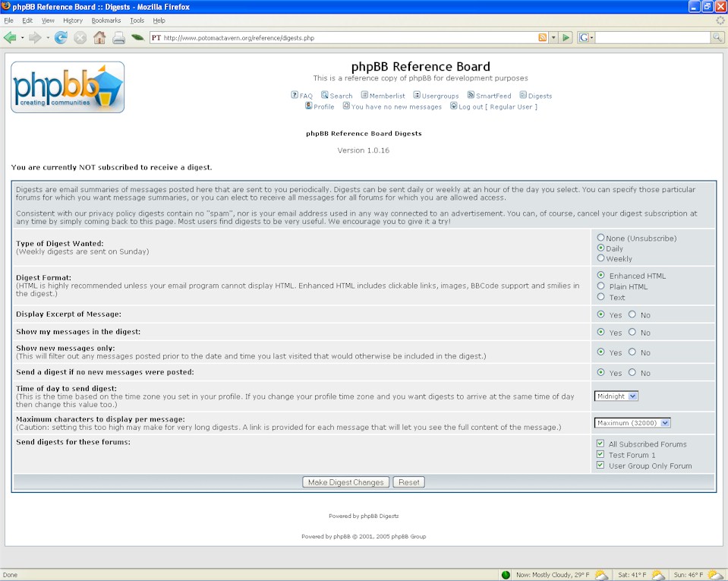This screenshot has width=728, height=581.
Task: Click the Reset button
Action: click(x=408, y=482)
